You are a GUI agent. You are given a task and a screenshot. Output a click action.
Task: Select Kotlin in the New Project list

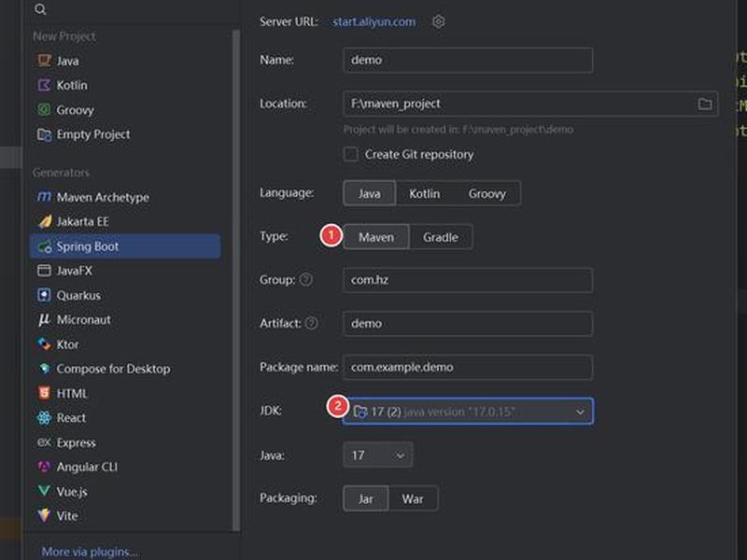(125, 85)
